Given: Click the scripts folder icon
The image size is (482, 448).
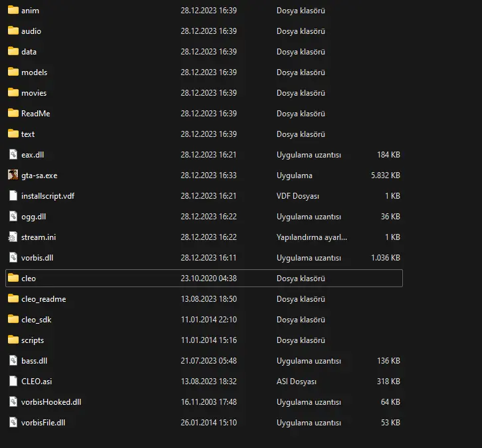Looking at the screenshot, I should coord(13,340).
